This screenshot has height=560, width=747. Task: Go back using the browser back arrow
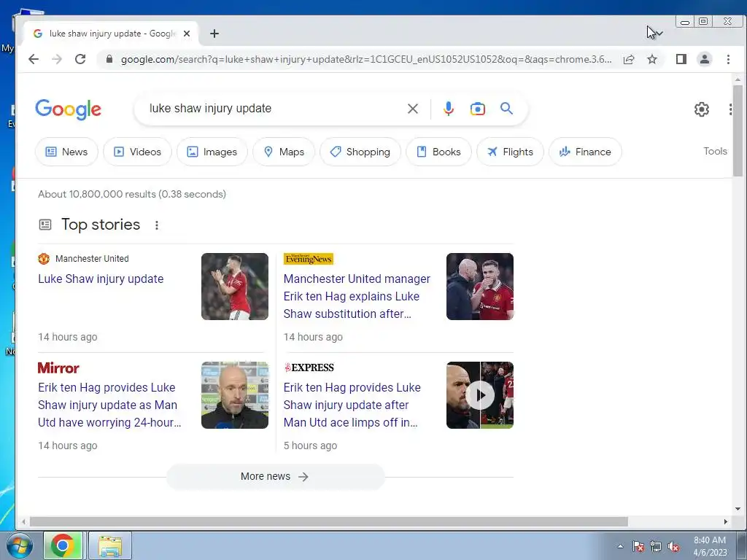click(34, 59)
